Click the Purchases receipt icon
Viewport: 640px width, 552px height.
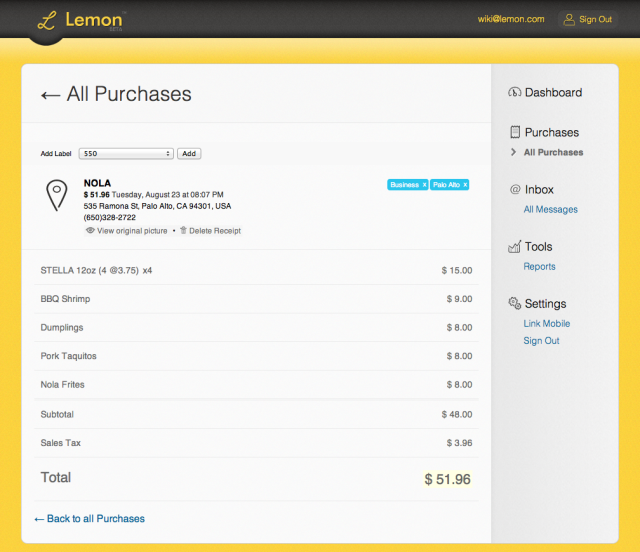point(515,132)
